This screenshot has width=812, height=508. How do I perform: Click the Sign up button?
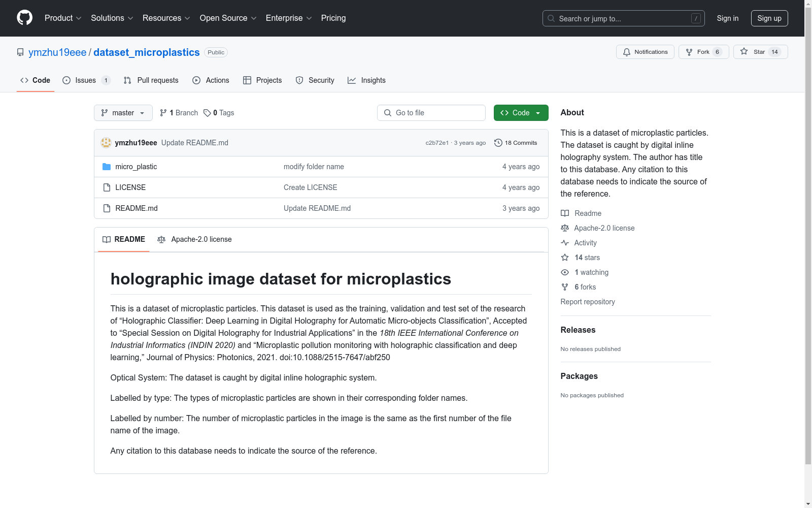(x=769, y=18)
